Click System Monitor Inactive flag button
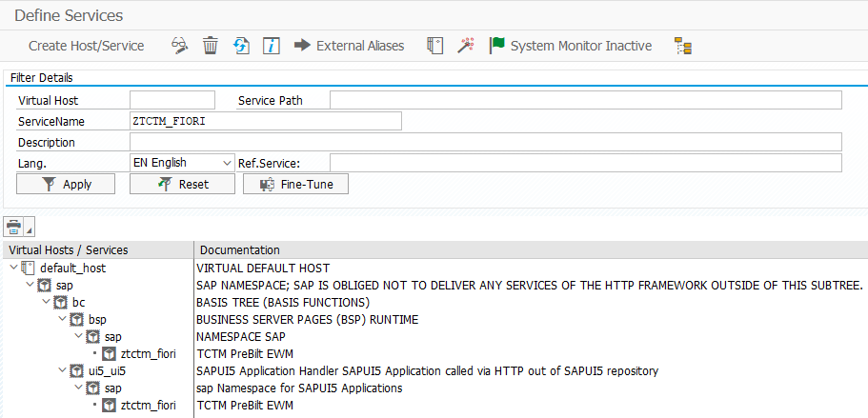The image size is (868, 418). click(x=570, y=46)
